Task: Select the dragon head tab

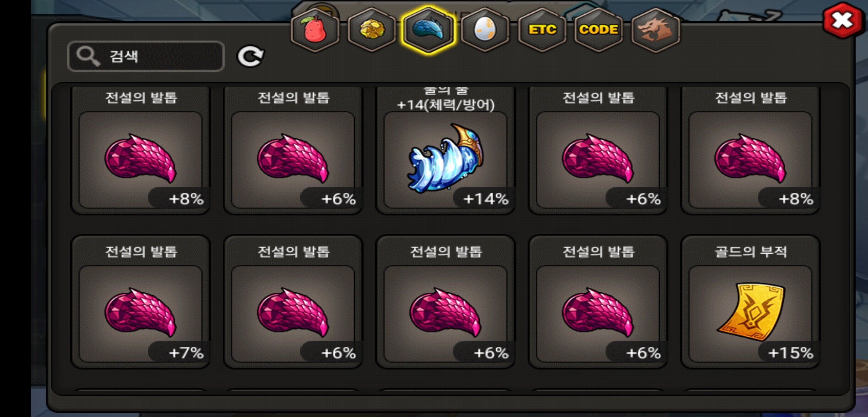Action: point(656,30)
